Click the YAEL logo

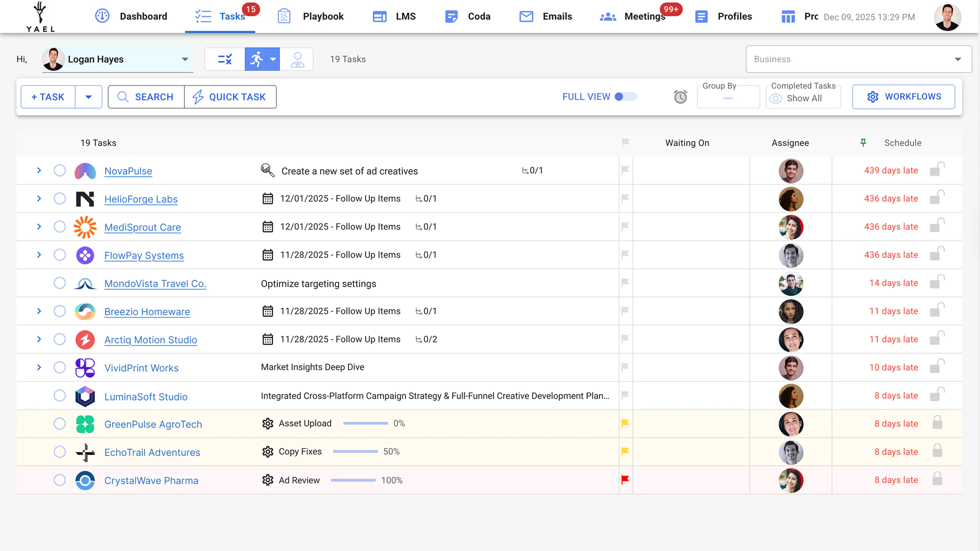click(40, 17)
